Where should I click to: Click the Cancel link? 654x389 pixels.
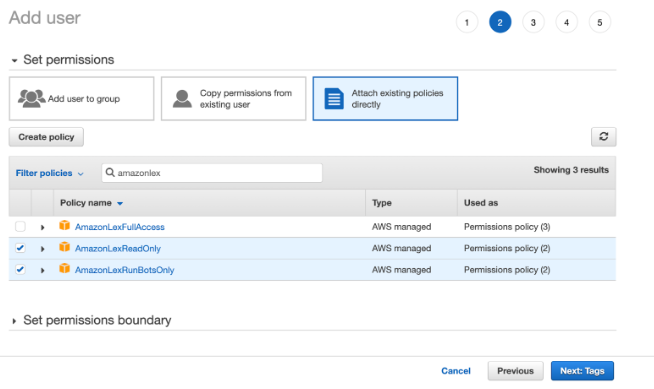[456, 371]
